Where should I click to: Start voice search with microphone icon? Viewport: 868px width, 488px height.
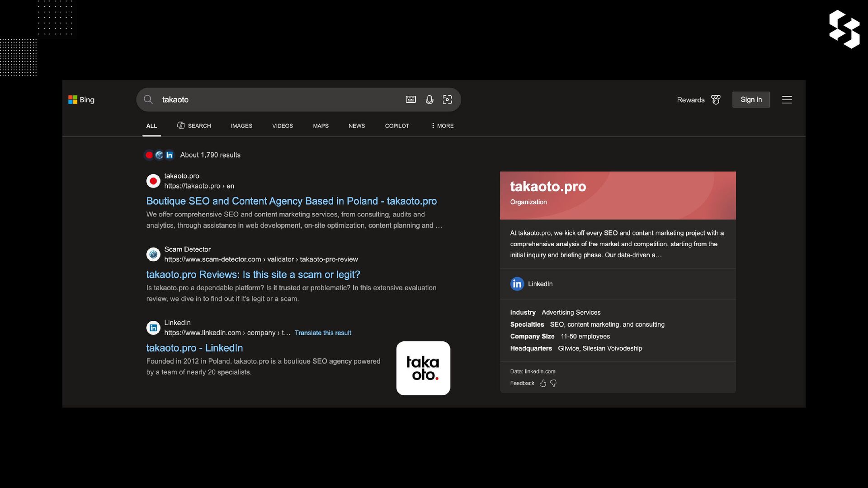(x=429, y=99)
